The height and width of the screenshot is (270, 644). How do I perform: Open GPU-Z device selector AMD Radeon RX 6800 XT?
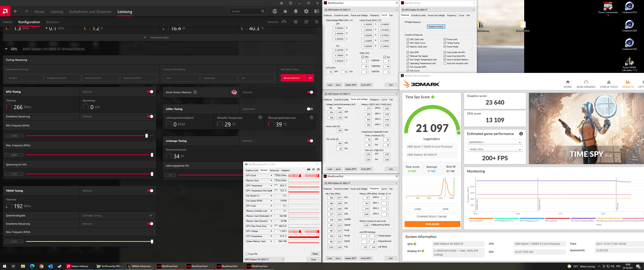tap(264, 259)
